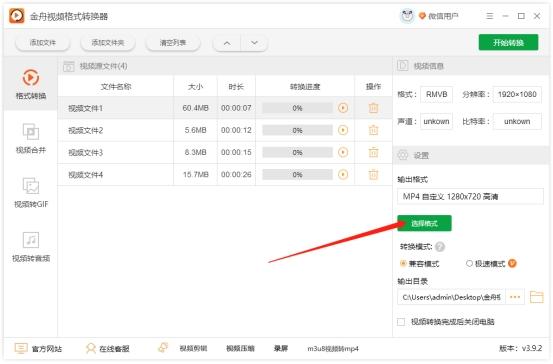Move selected file down with arrow
The image size is (553, 364).
pyautogui.click(x=254, y=43)
